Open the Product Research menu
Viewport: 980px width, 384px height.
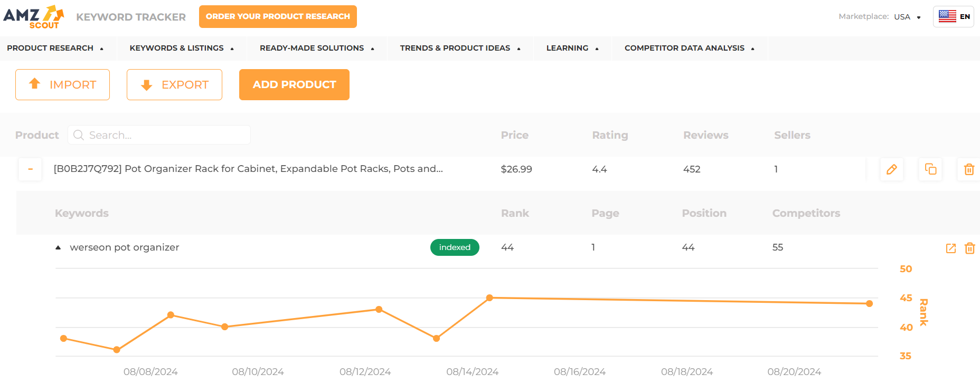click(55, 48)
